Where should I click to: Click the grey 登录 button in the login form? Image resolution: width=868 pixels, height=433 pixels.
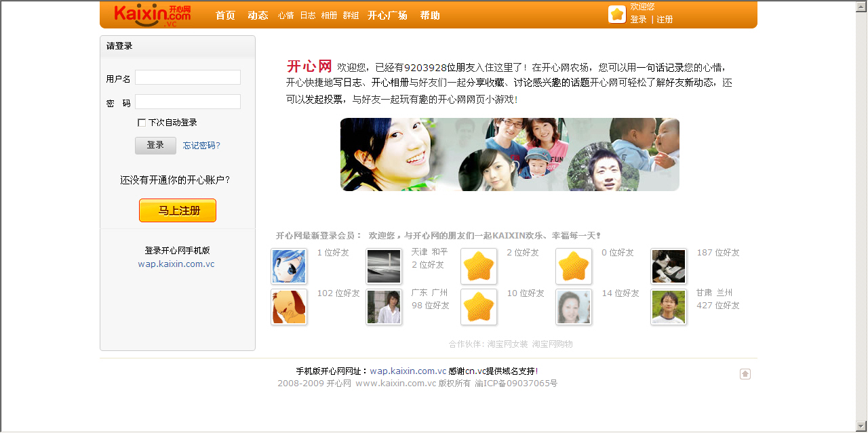155,145
